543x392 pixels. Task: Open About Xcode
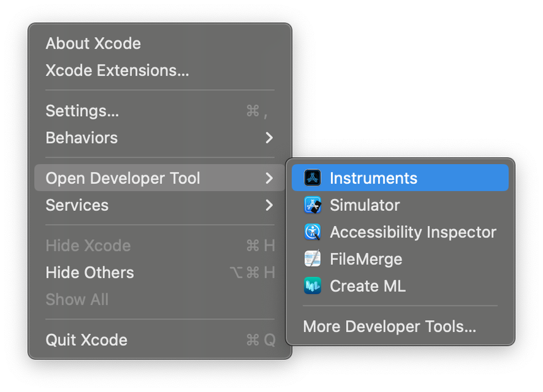pos(93,44)
